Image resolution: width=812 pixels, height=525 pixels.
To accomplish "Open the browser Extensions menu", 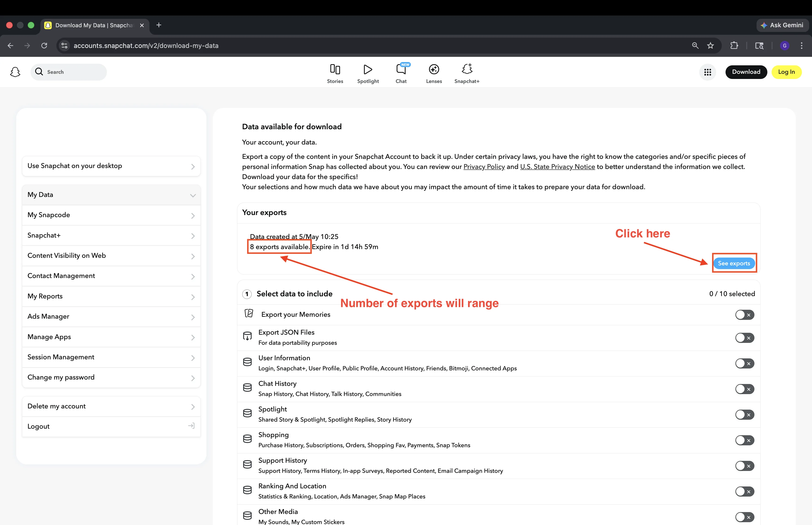I will 734,46.
